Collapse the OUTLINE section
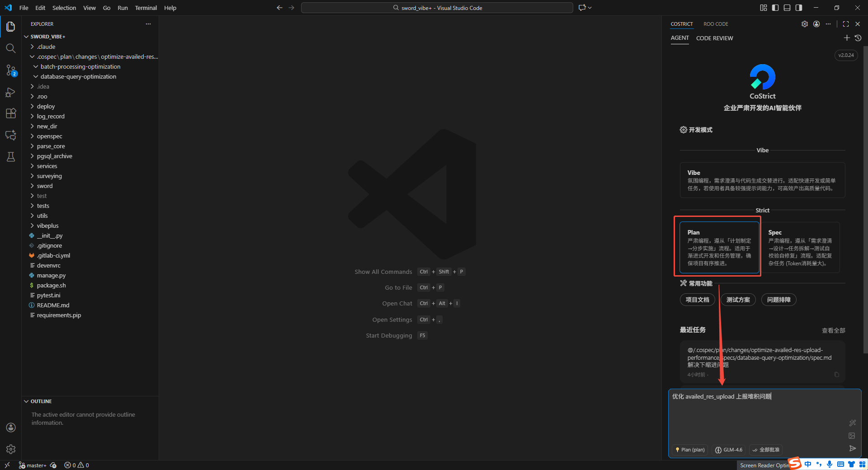 (41, 401)
